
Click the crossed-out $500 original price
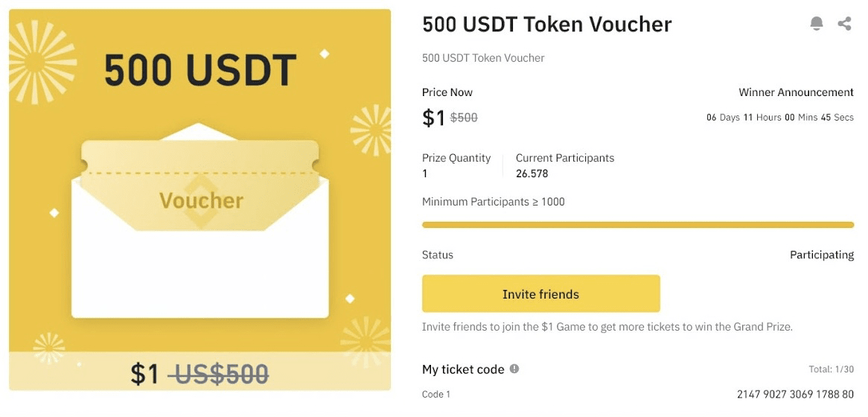[464, 118]
